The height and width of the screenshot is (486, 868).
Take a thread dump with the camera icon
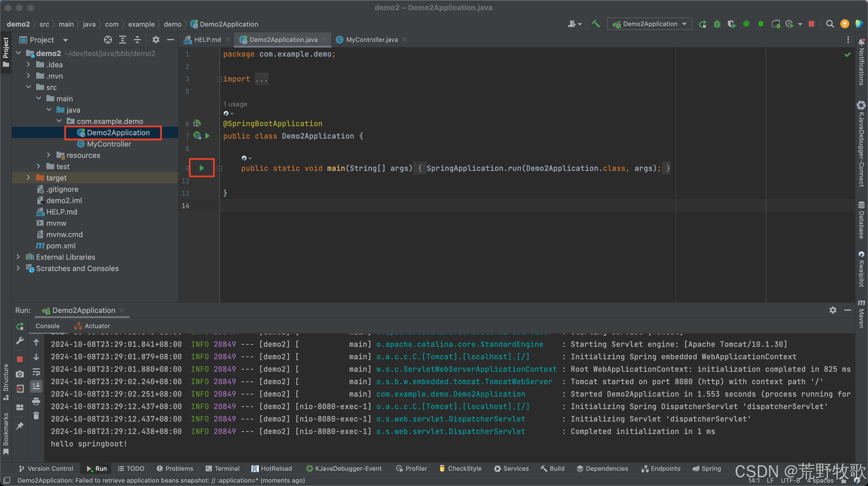pyautogui.click(x=19, y=374)
